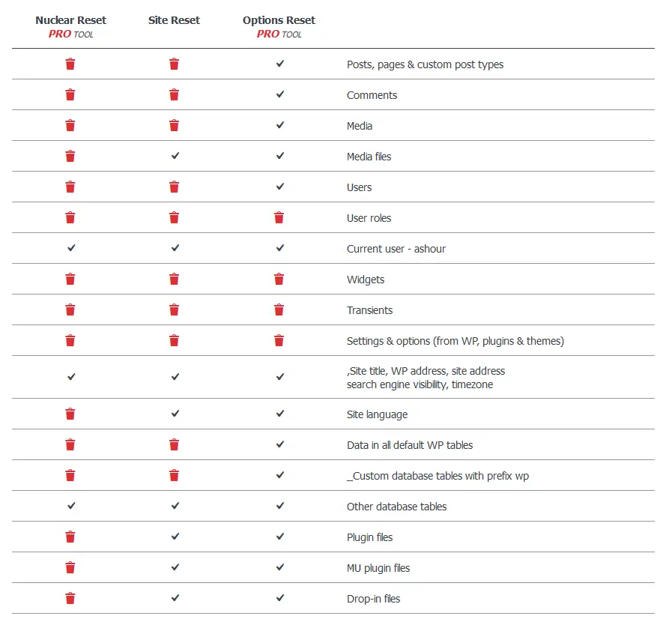Click Site Reset checkmark for Plugin files
Screen dimensions: 672x619
coord(175,537)
